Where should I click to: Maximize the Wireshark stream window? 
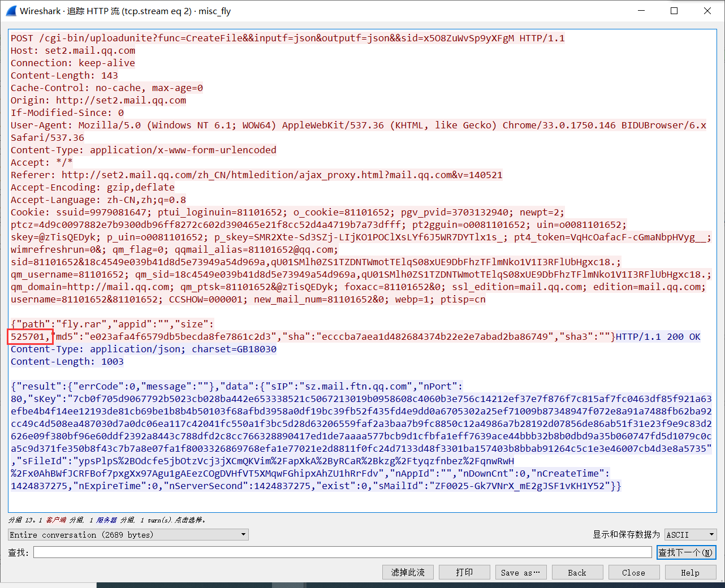(x=674, y=11)
